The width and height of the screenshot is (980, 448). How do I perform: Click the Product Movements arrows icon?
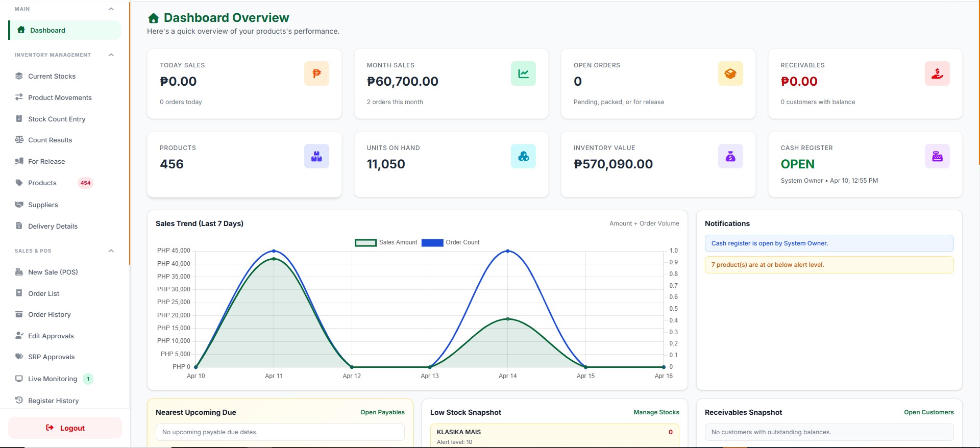[x=19, y=97]
